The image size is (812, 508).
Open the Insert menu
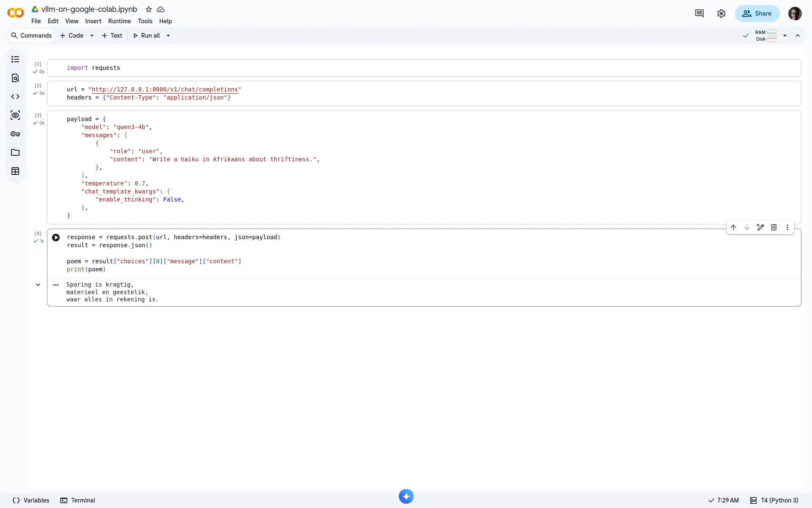pyautogui.click(x=93, y=21)
